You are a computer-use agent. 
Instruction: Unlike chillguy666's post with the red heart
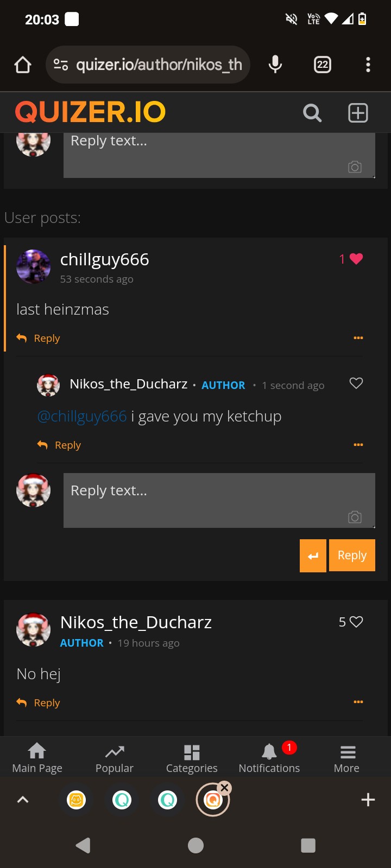356,259
